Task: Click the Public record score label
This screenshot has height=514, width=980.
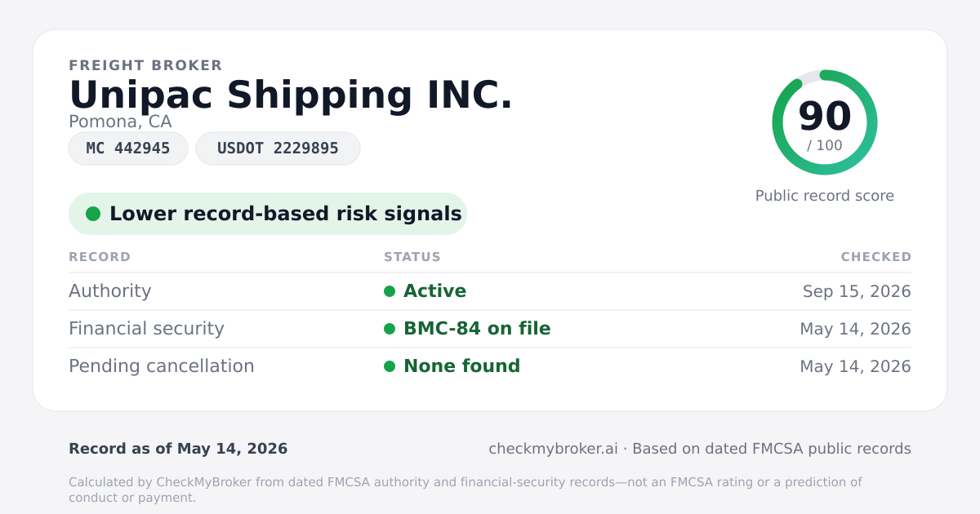Action: (825, 196)
